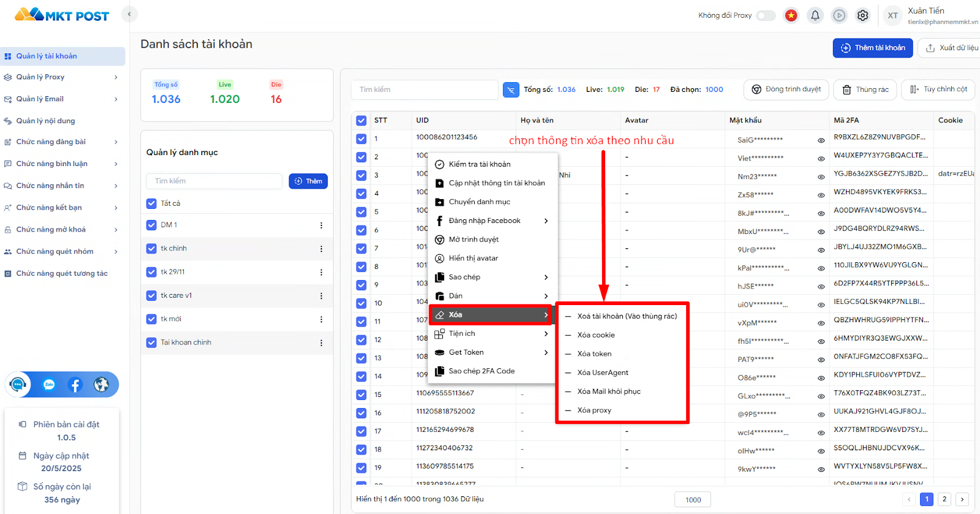Go to next page with arrow
This screenshot has height=514, width=980.
point(962,499)
